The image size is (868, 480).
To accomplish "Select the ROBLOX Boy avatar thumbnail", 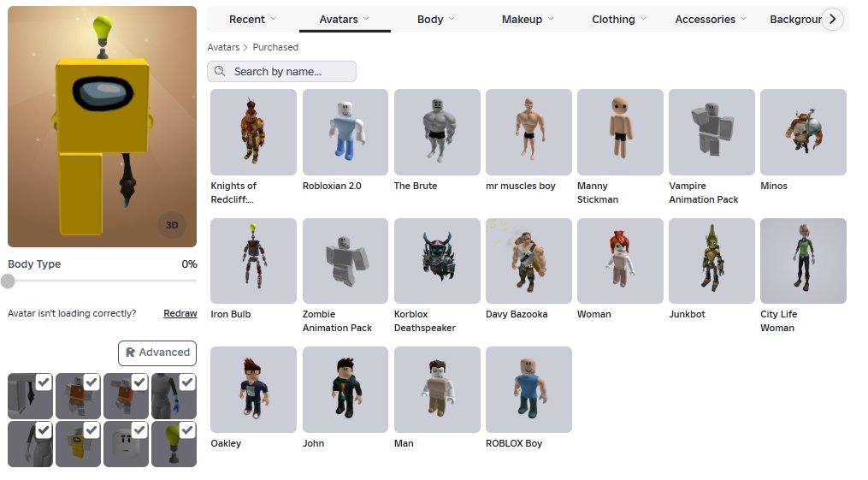I will [528, 389].
